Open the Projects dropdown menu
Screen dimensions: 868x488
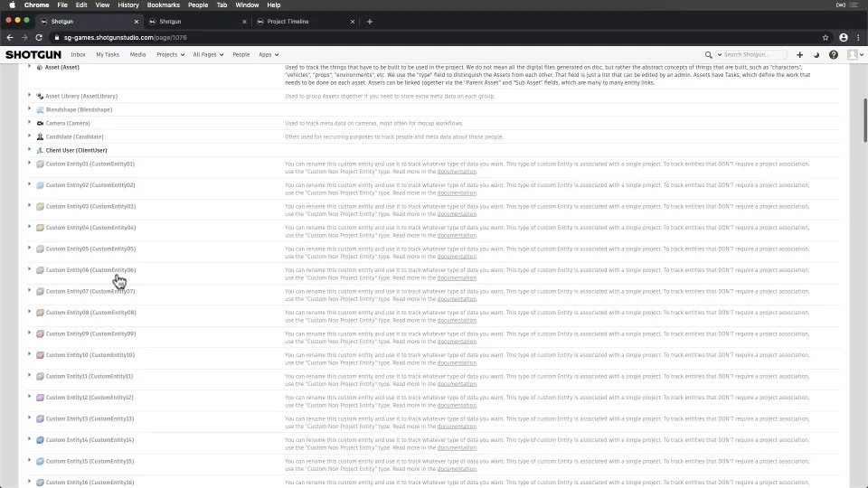[169, 54]
